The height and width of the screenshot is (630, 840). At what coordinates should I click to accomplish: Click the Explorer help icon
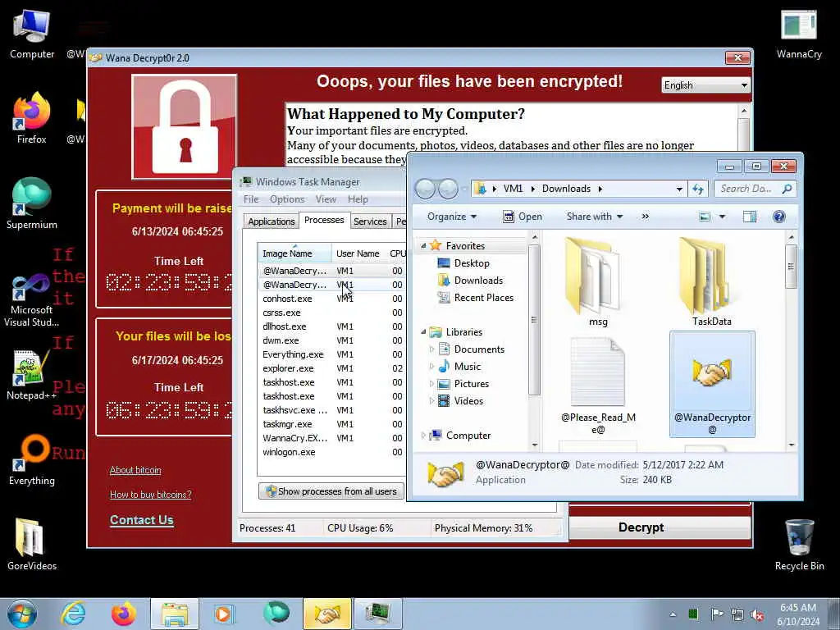pos(779,217)
